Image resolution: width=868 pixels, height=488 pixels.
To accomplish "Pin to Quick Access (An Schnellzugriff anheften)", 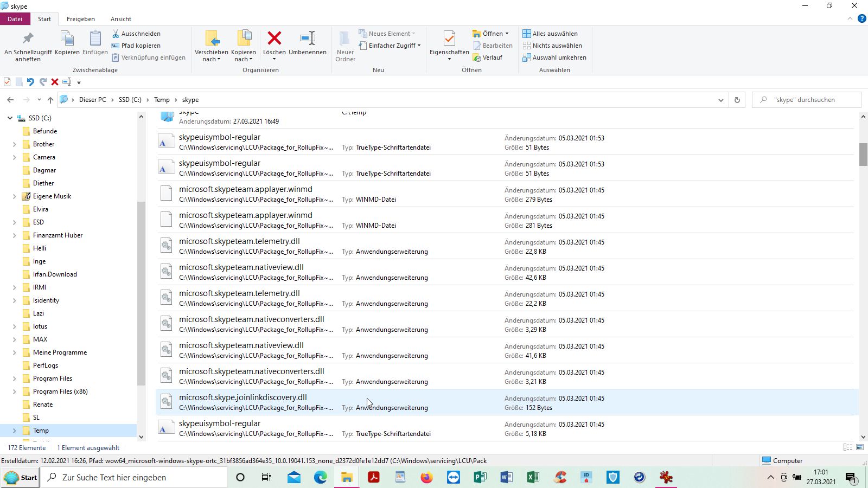I will [x=28, y=46].
